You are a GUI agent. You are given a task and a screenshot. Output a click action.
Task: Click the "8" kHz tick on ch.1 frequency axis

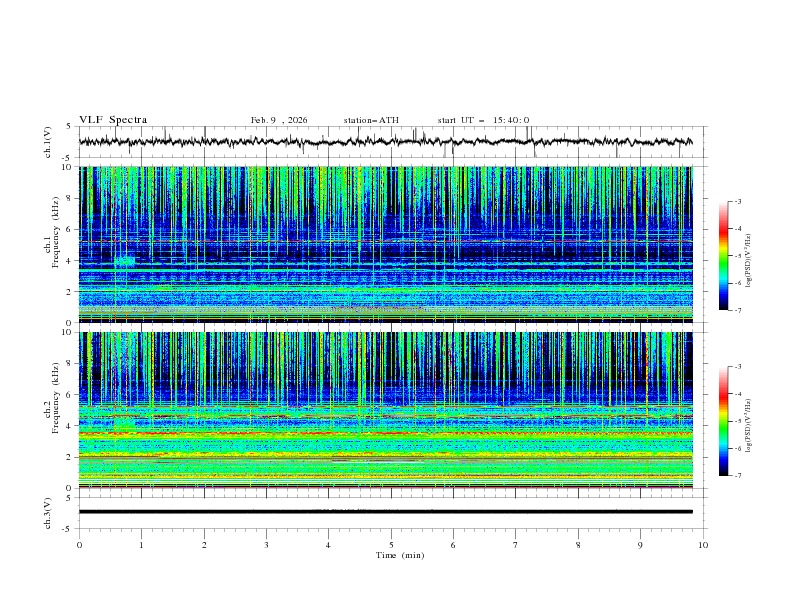coord(71,198)
